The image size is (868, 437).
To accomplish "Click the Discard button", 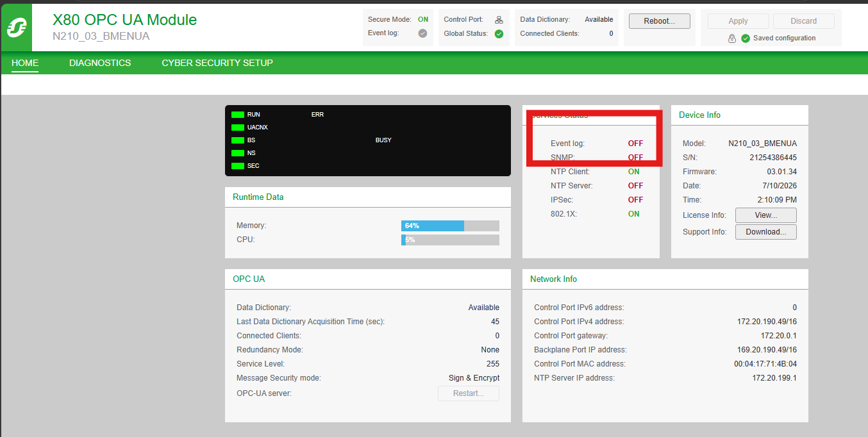I will pyautogui.click(x=804, y=21).
